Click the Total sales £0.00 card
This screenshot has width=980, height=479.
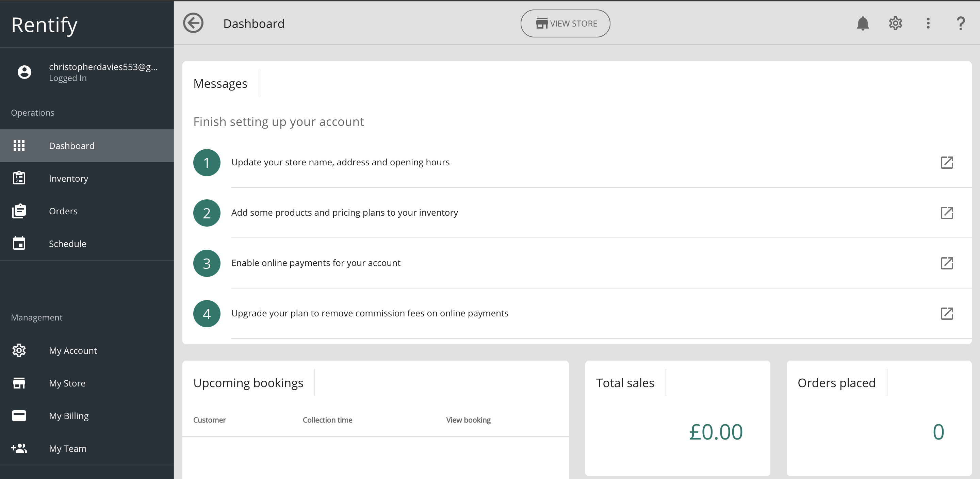(677, 418)
